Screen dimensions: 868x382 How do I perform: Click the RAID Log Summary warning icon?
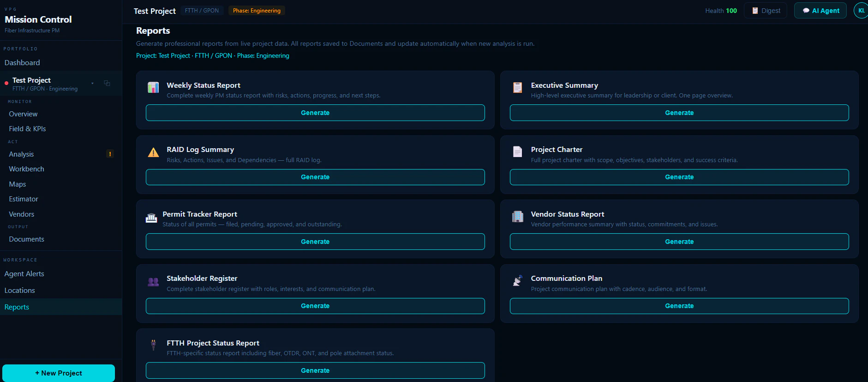point(153,152)
